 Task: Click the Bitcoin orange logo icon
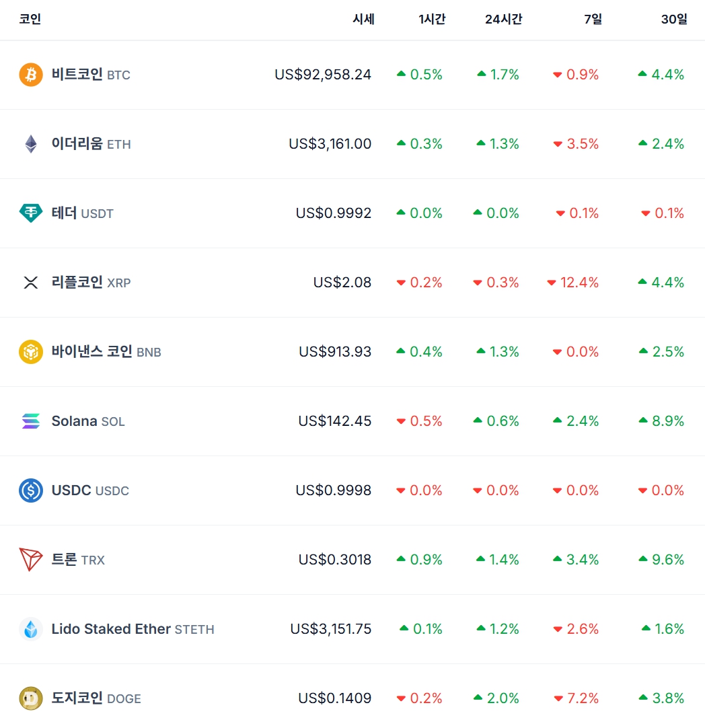coord(31,75)
